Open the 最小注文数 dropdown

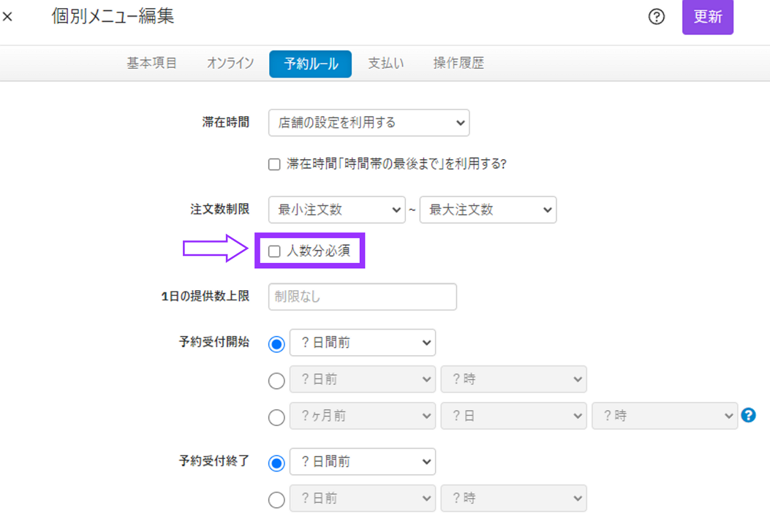point(337,210)
